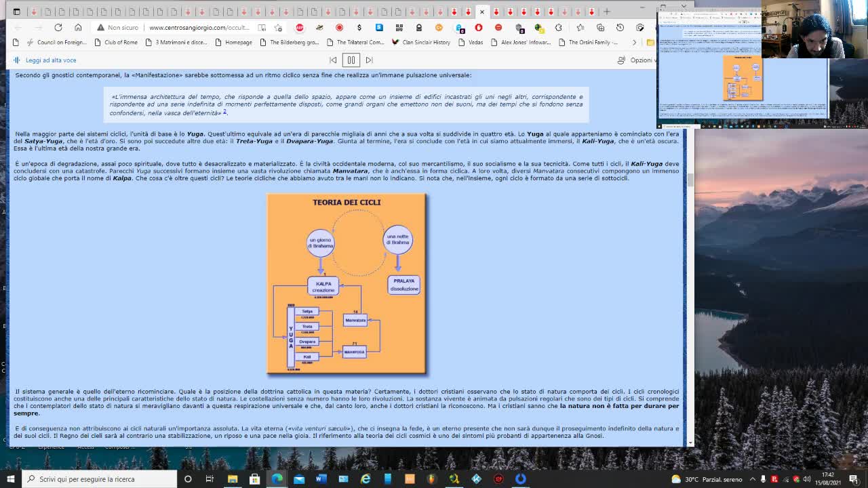Open '3 Matrimoni e disce...' bookmark

point(176,42)
